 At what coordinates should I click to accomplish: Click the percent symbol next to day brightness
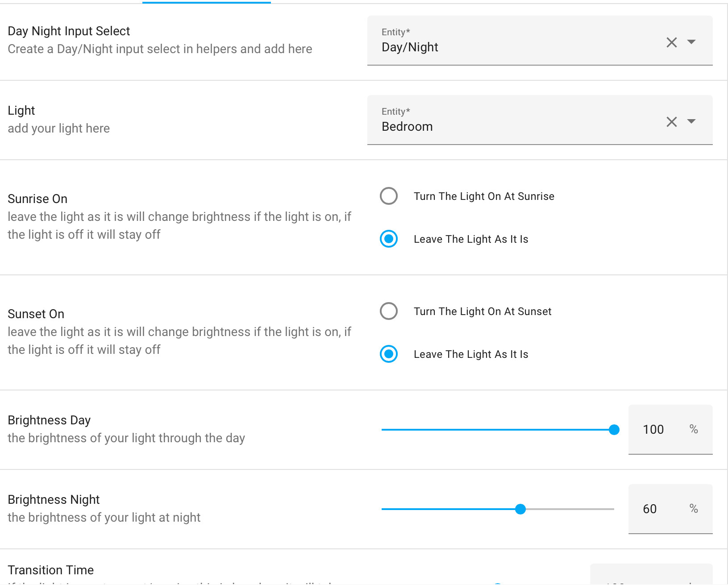point(693,429)
